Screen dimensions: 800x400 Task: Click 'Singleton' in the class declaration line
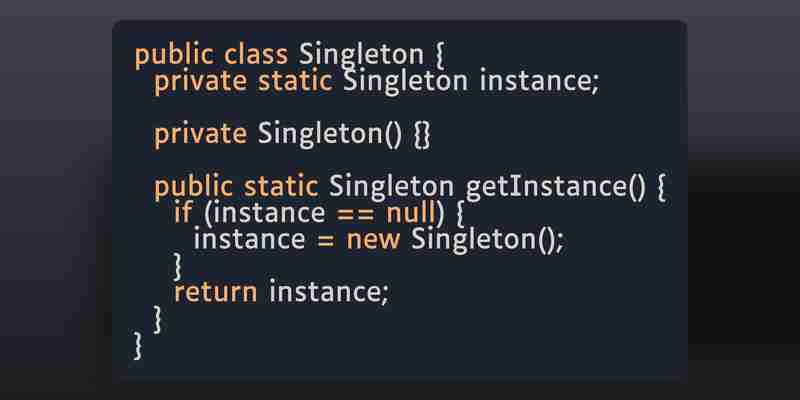click(361, 56)
